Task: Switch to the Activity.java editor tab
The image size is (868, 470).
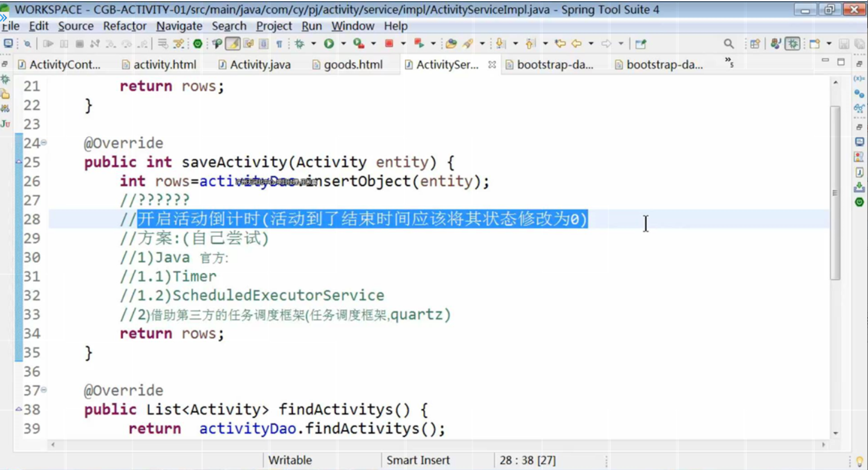Action: (x=254, y=65)
